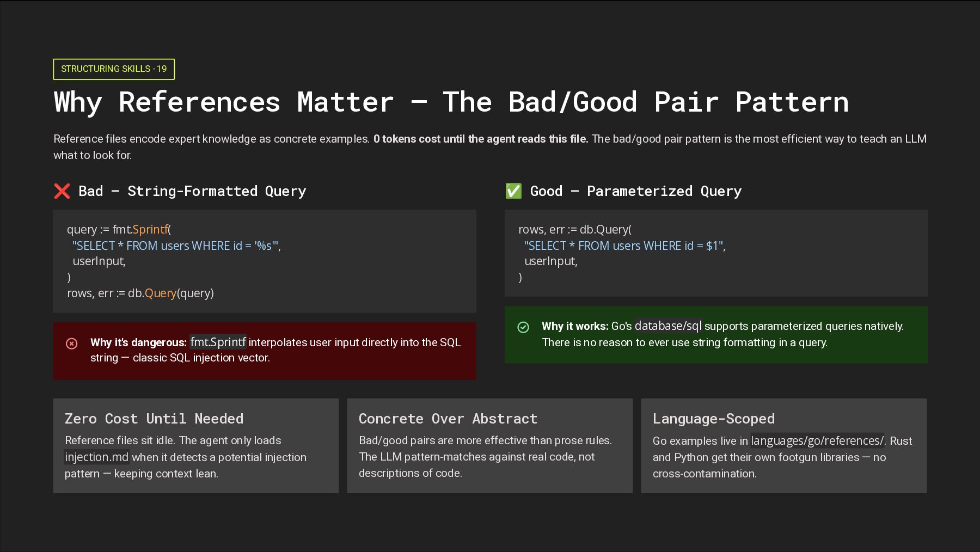This screenshot has width=980, height=552.
Task: Click the 'Why it works:' bold label
Action: (x=574, y=326)
